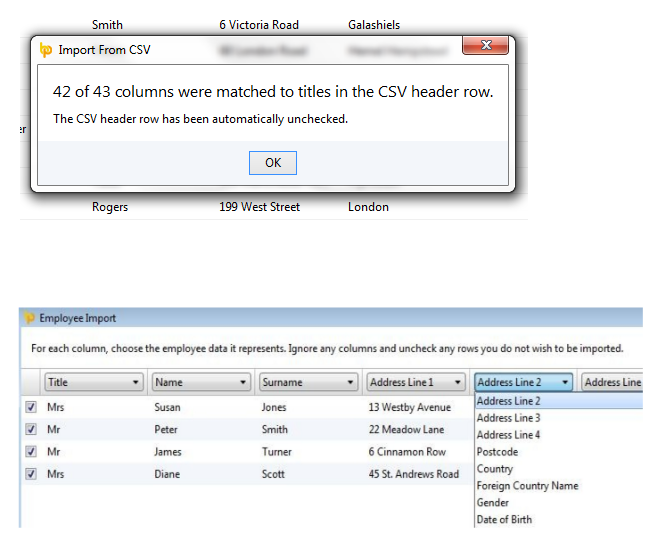Click the Employee Import window icon

pos(29,318)
